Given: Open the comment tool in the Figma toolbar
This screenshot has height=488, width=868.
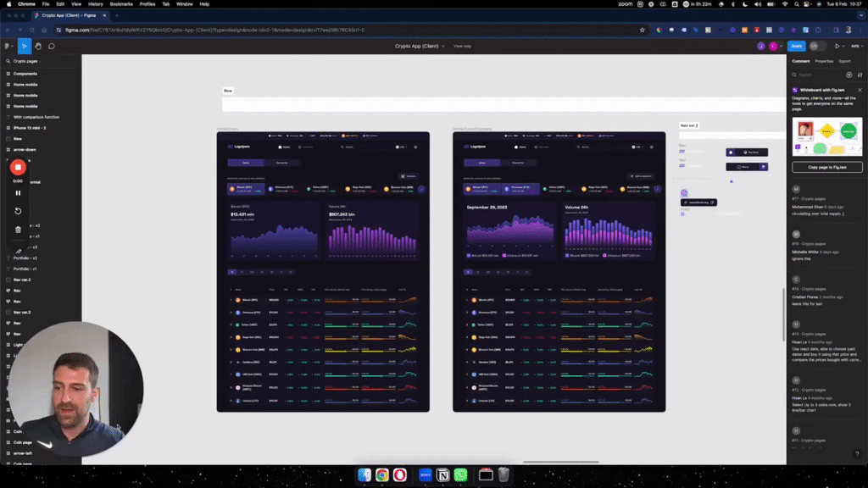Looking at the screenshot, I should [50, 47].
